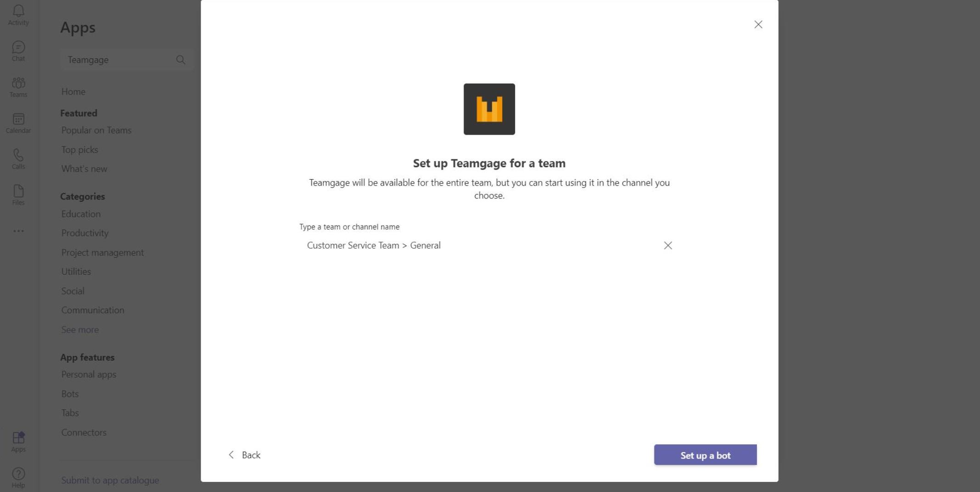Click the Categories heading

tap(83, 196)
